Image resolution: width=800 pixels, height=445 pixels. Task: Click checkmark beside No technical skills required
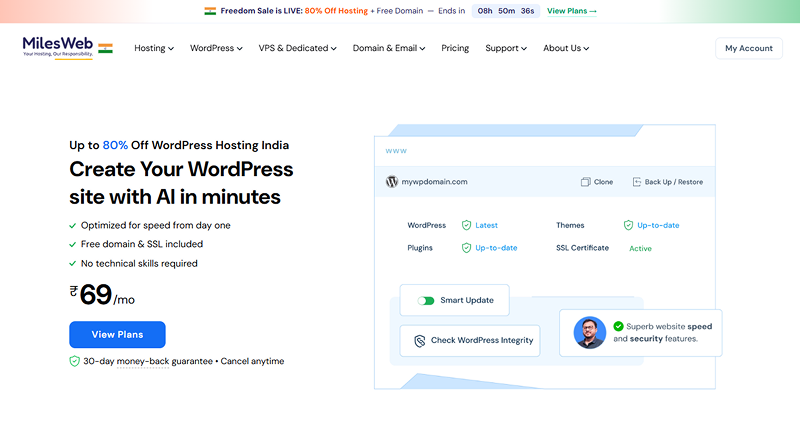pos(72,264)
